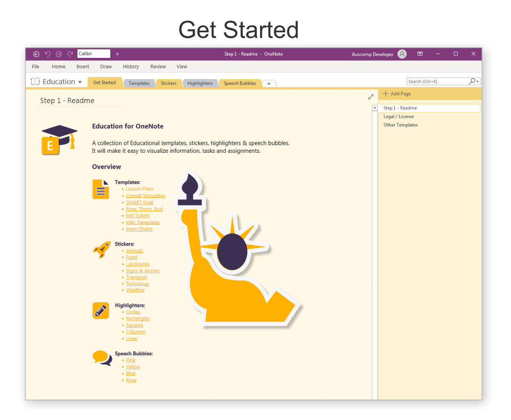511x420 pixels.
Task: Open the KWL Templates link
Action: tap(143, 223)
